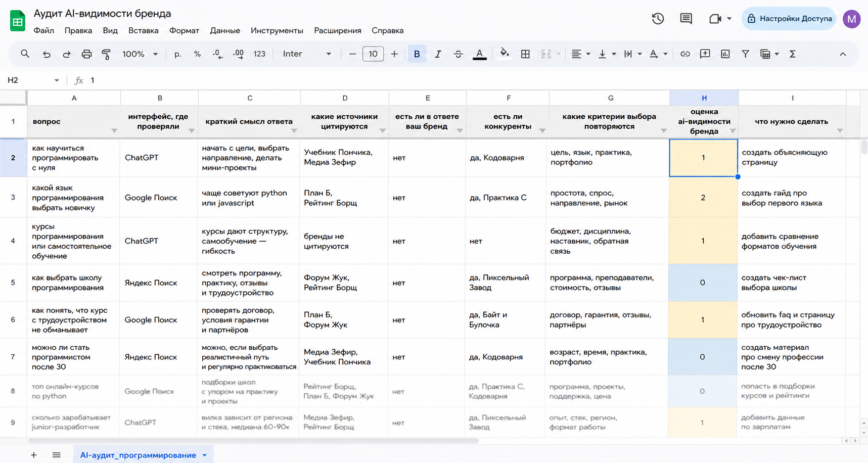Open the Вставка menu

pos(143,30)
